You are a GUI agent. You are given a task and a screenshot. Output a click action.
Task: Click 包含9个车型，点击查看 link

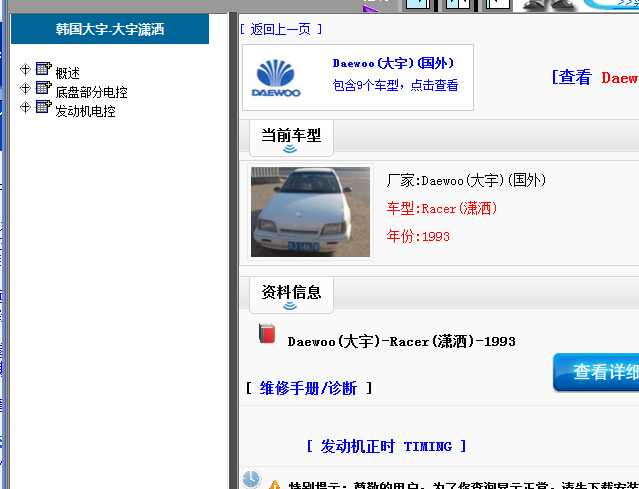tap(395, 85)
